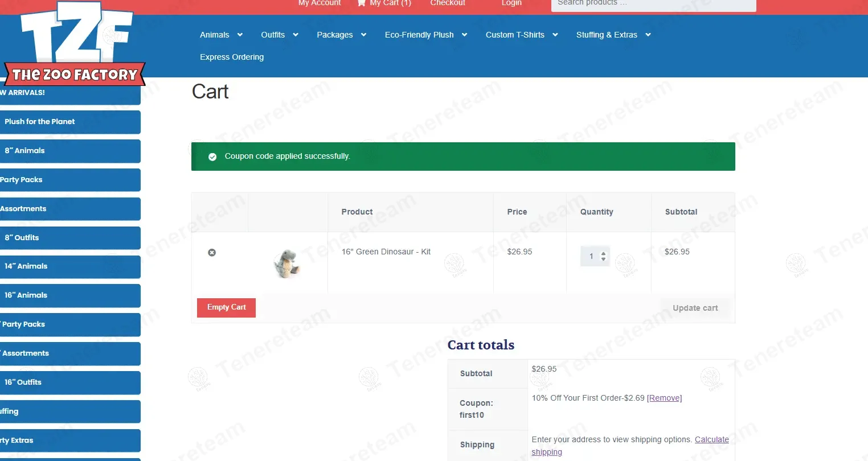Open the Green Dinosaur product thumbnail
The image size is (868, 461).
point(286,264)
